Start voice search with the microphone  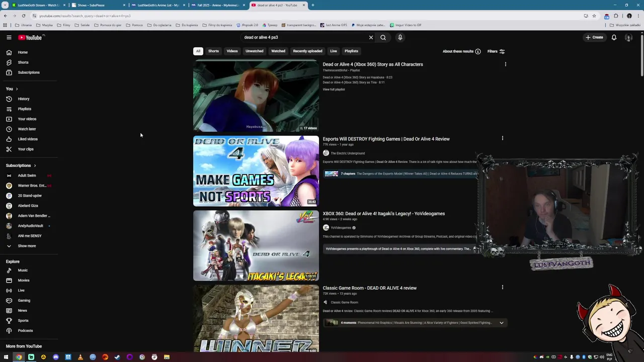[400, 37]
